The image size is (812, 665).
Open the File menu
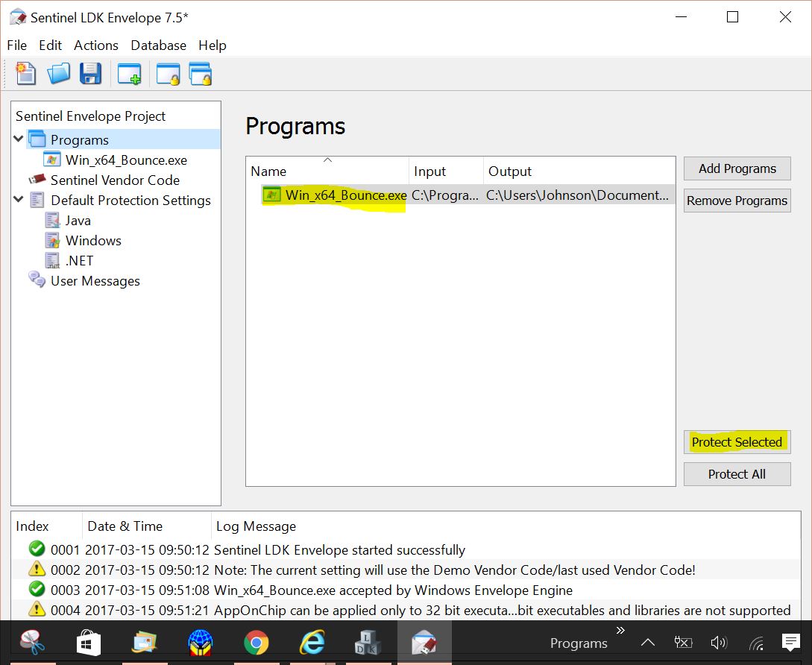click(17, 45)
